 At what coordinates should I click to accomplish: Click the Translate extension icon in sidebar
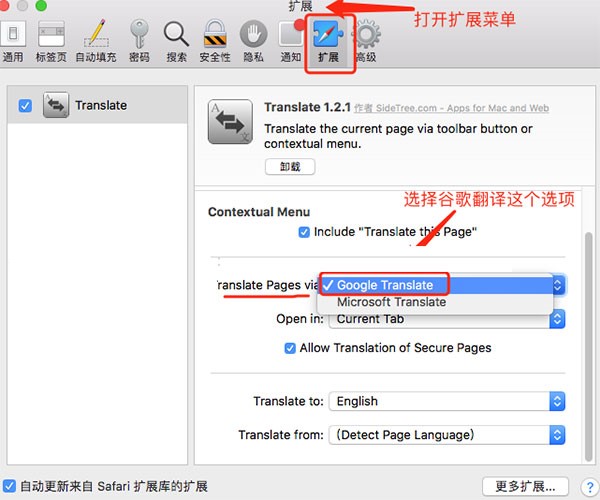[x=56, y=105]
